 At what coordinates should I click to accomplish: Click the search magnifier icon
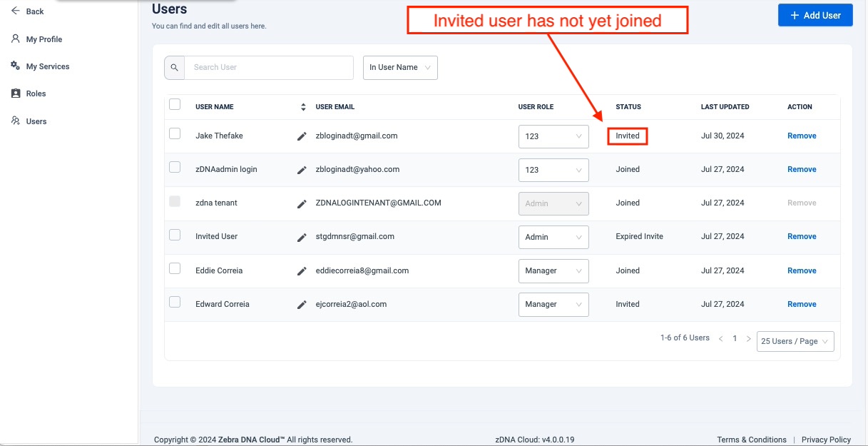[175, 68]
